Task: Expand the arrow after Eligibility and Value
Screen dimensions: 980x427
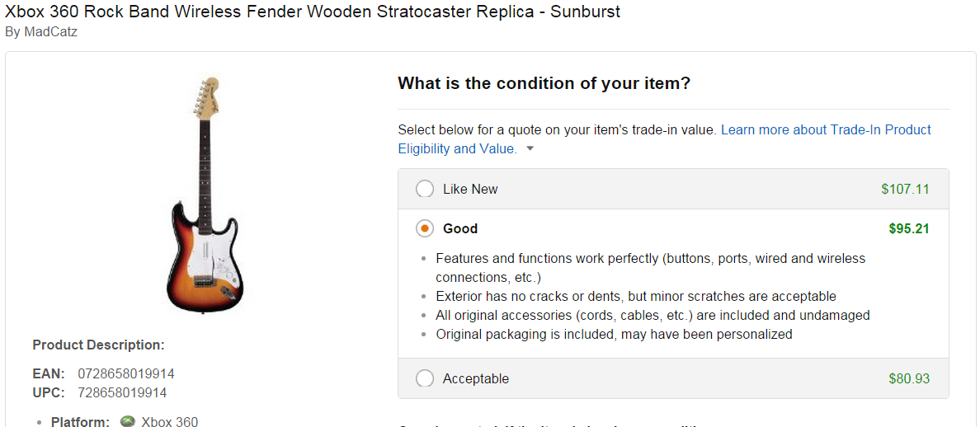Action: pos(530,149)
